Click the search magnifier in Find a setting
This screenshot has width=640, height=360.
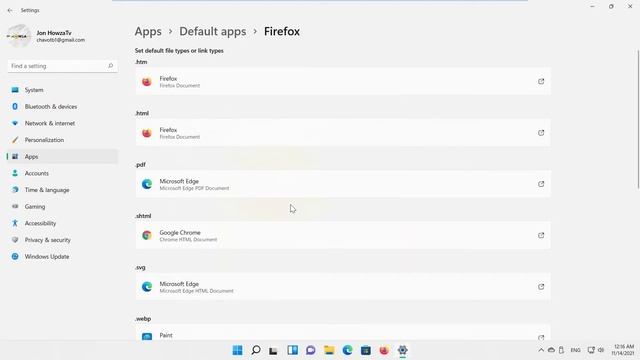pyautogui.click(x=110, y=66)
